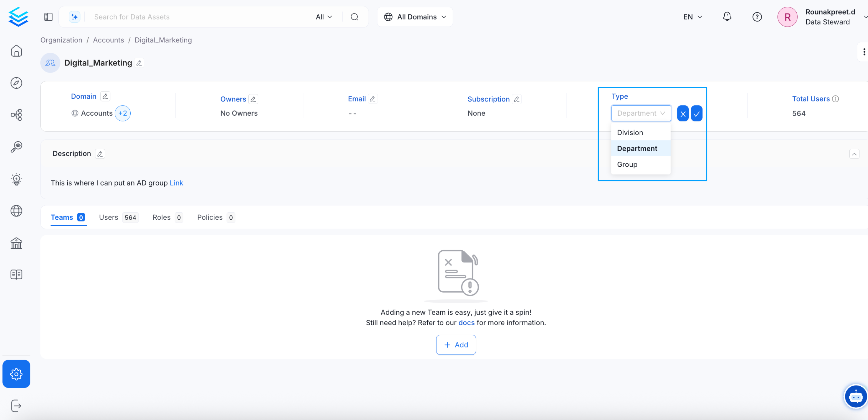Click the notification bell icon
Screen dimensions: 868x420
[727, 17]
